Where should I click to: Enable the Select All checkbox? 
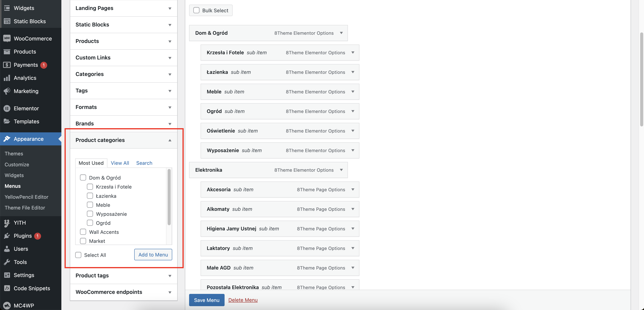78,255
